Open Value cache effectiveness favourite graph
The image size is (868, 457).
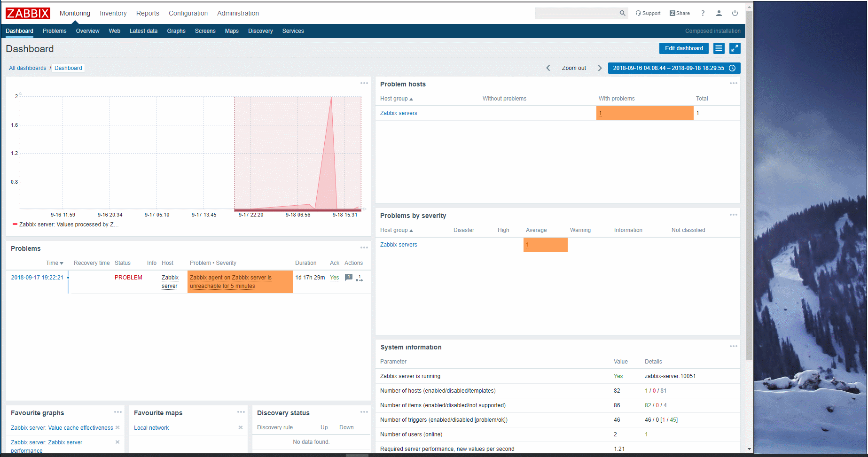tap(62, 428)
